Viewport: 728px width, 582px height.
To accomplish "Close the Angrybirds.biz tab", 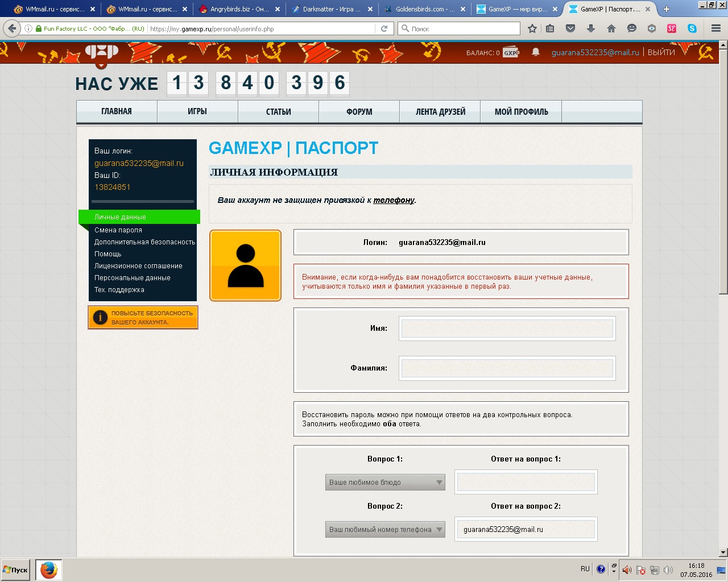I will 278,9.
